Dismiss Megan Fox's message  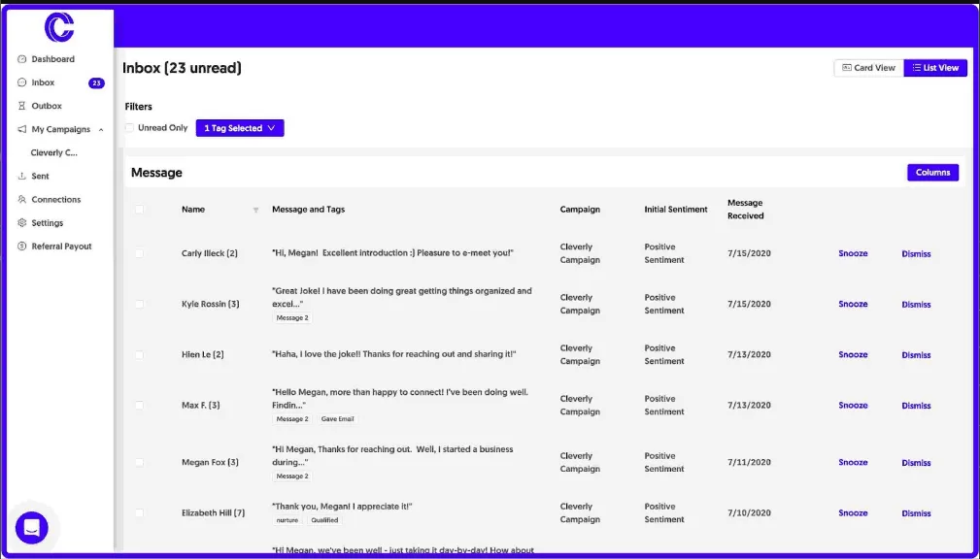tap(915, 462)
